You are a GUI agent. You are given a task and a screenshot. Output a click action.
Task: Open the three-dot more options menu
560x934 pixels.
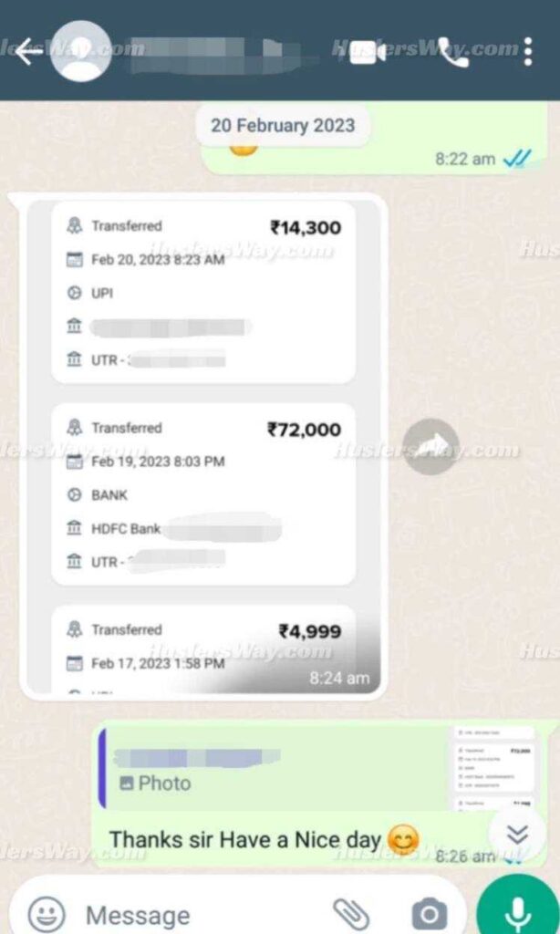528,52
